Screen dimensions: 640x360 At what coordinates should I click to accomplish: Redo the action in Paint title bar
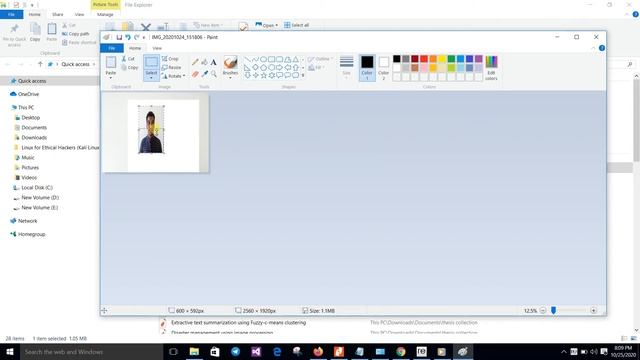point(137,37)
